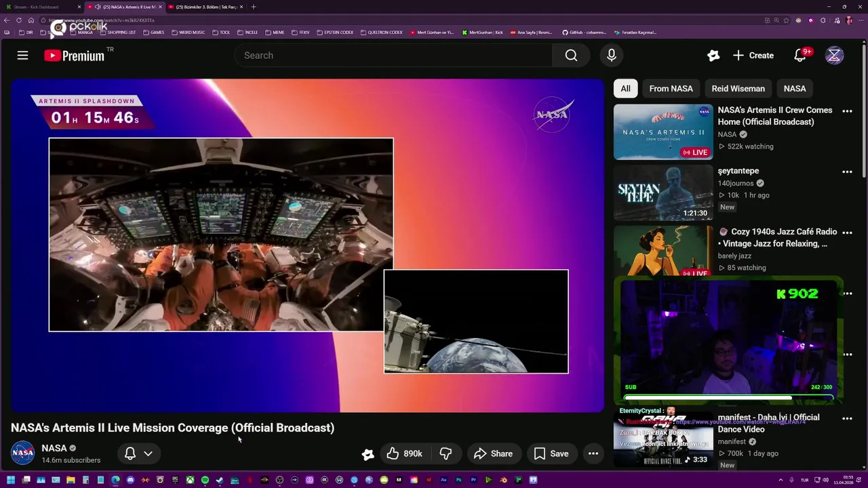
Task: Open the YouTube hamburger guide menu
Action: (22, 56)
